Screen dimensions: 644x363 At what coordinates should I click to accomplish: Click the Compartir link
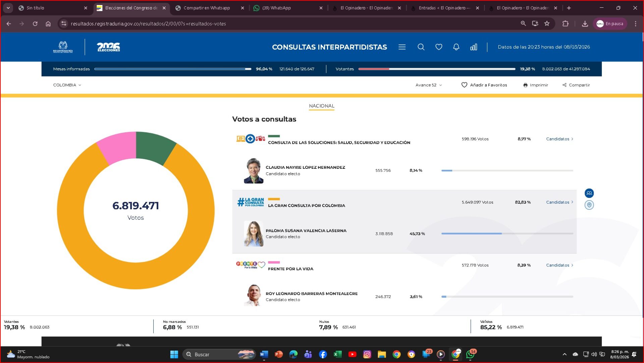pyautogui.click(x=576, y=85)
